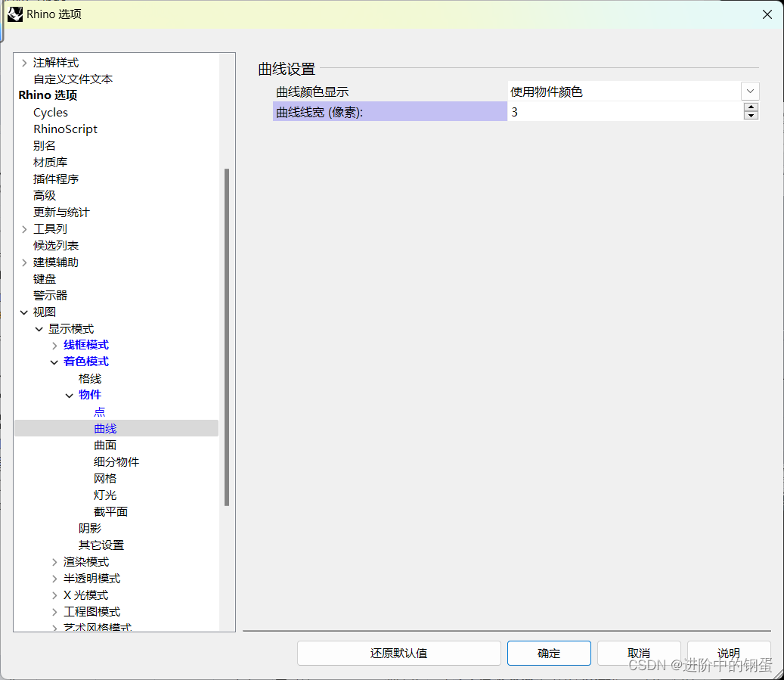Decrease 曲线线宽 with down arrow
Viewport: 784px width, 680px height.
pos(751,116)
